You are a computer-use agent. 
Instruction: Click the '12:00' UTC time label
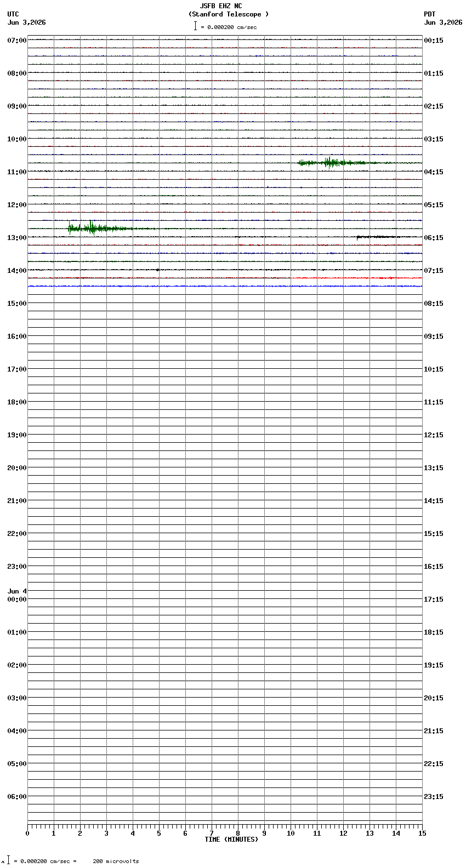click(17, 205)
